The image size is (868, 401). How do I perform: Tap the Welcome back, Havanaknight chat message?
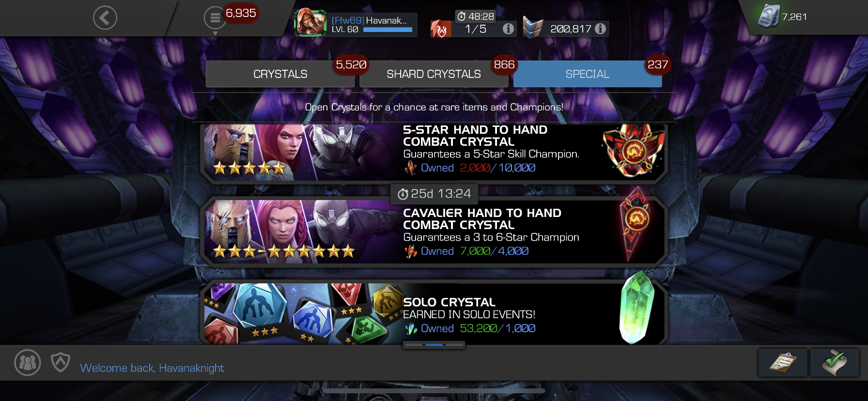(x=152, y=368)
